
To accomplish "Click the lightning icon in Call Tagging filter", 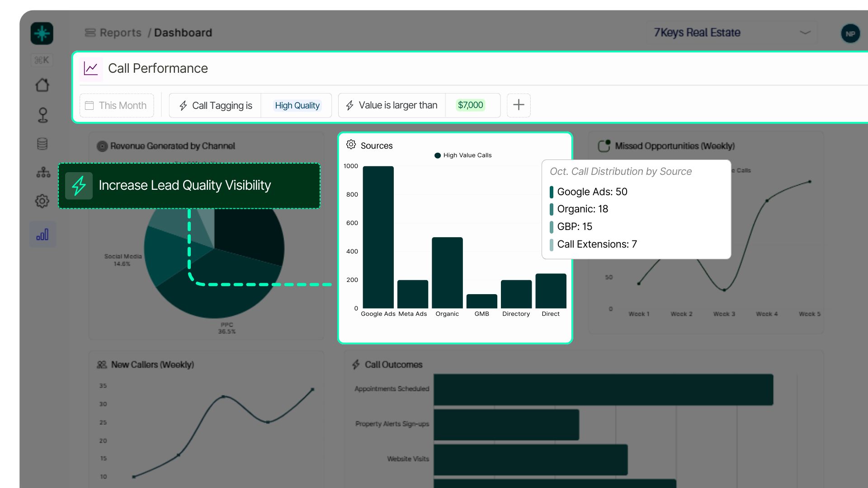I will 183,106.
